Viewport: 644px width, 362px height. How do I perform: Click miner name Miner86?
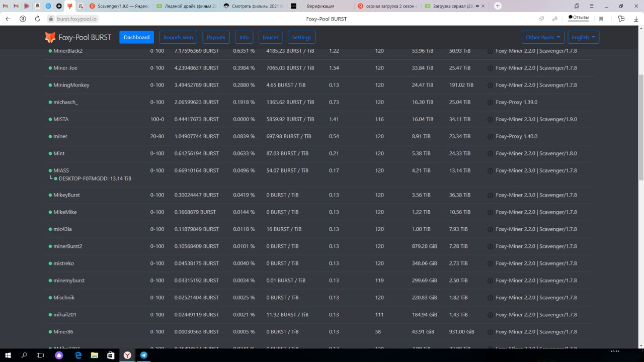[63, 332]
